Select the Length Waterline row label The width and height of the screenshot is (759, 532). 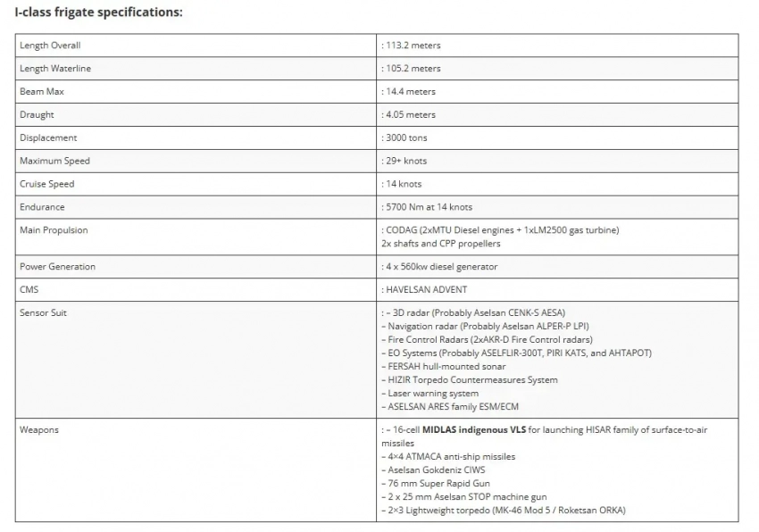[55, 69]
